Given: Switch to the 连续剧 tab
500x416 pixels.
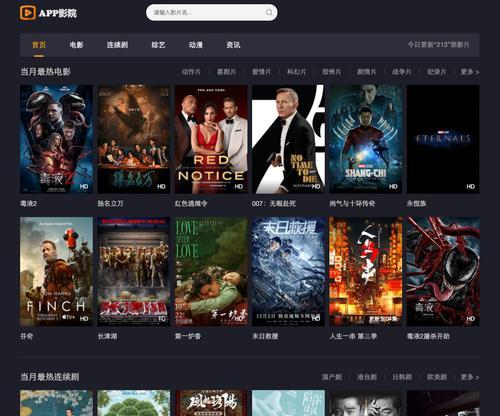Looking at the screenshot, I should pos(117,45).
